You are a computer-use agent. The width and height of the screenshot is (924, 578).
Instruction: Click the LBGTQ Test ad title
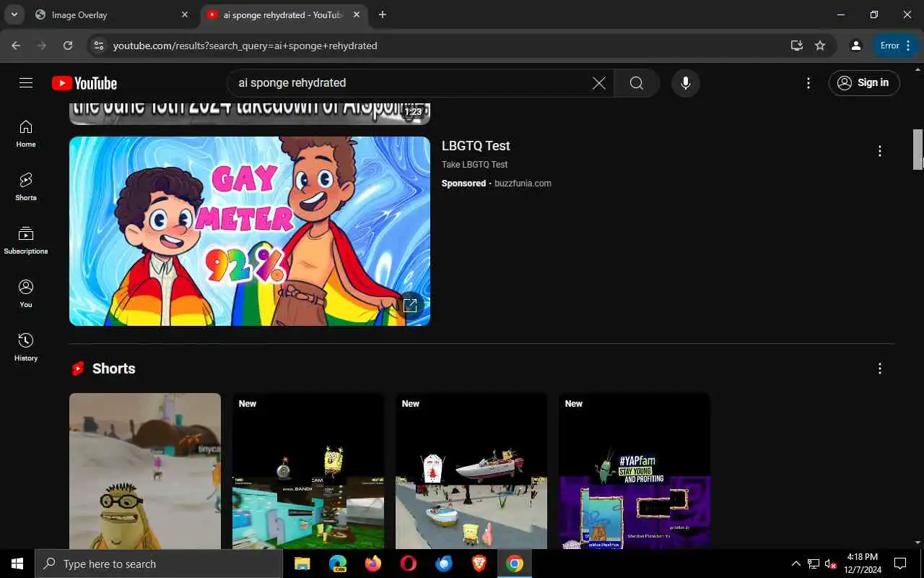(476, 146)
